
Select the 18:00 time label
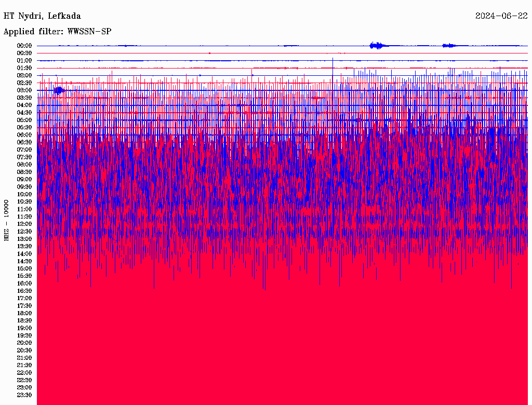tap(24, 313)
